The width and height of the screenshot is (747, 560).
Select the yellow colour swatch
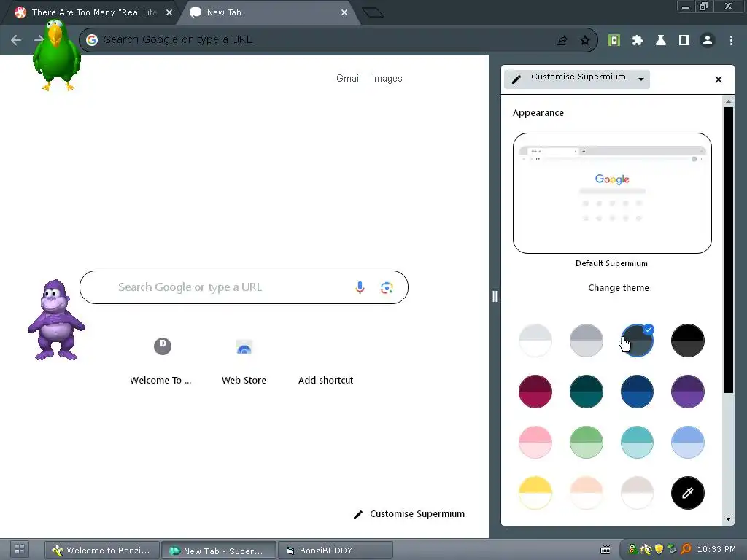coord(535,493)
